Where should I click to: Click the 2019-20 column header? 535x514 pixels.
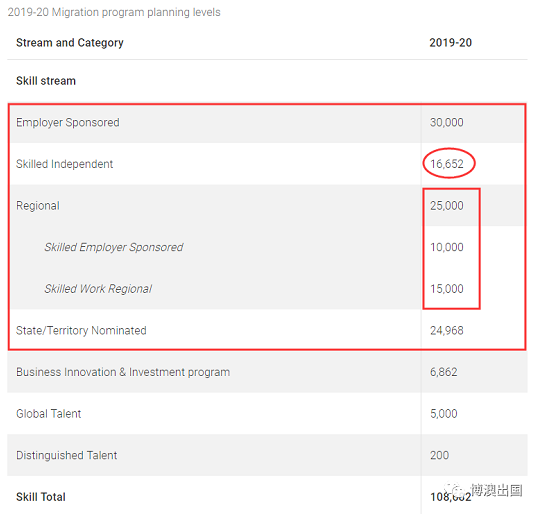click(x=450, y=43)
